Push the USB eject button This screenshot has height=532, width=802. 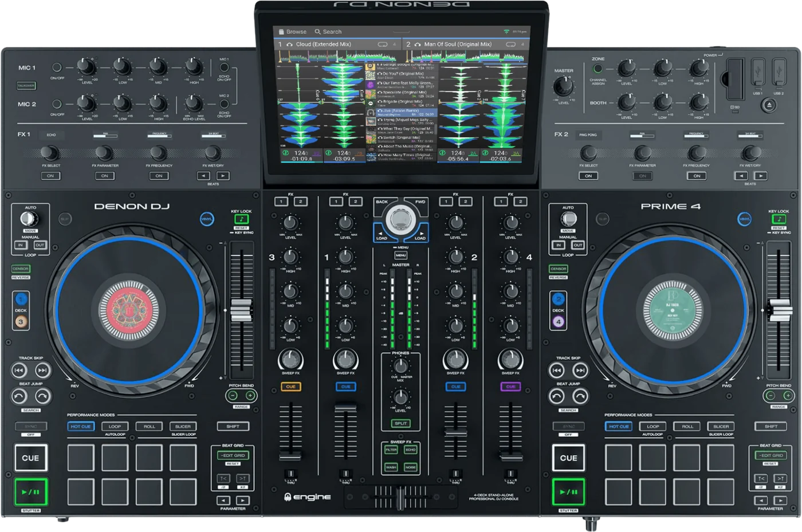pos(769,105)
